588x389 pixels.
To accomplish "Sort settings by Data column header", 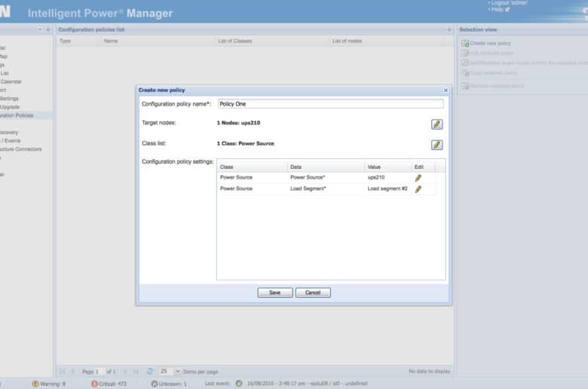I will coord(326,167).
